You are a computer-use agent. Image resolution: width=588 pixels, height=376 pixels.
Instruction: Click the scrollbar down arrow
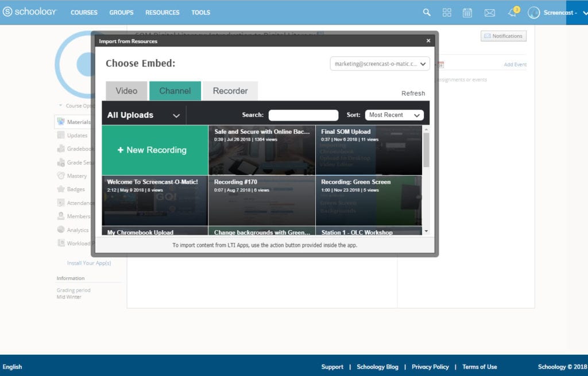427,232
